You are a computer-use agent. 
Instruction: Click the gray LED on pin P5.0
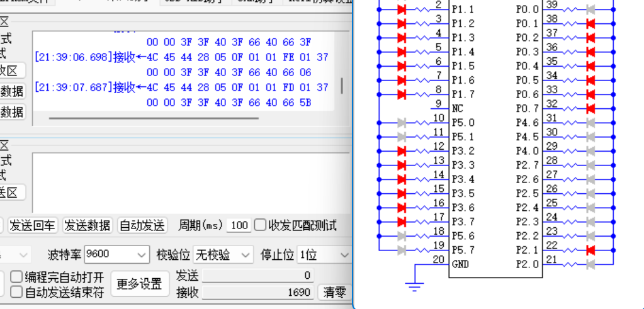tap(402, 123)
